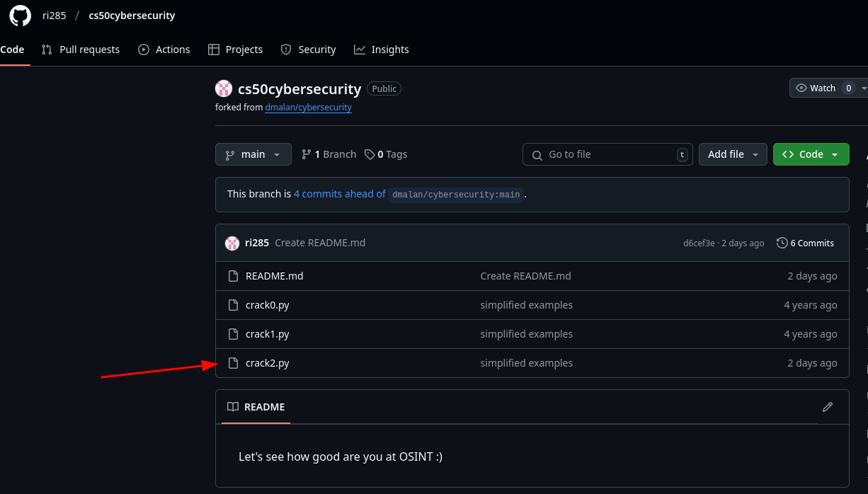Edit README using pencil icon
Image resolution: width=868 pixels, height=494 pixels.
pyautogui.click(x=827, y=407)
